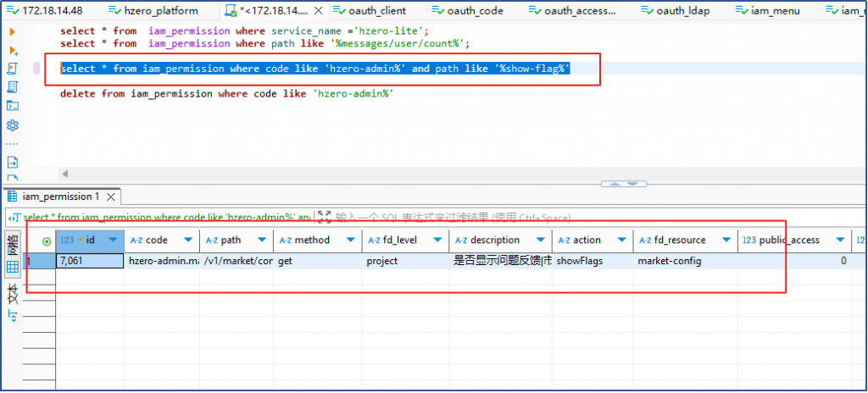Image resolution: width=868 pixels, height=393 pixels.
Task: Toggle the green record-mode icon in grid corner
Action: 45,241
